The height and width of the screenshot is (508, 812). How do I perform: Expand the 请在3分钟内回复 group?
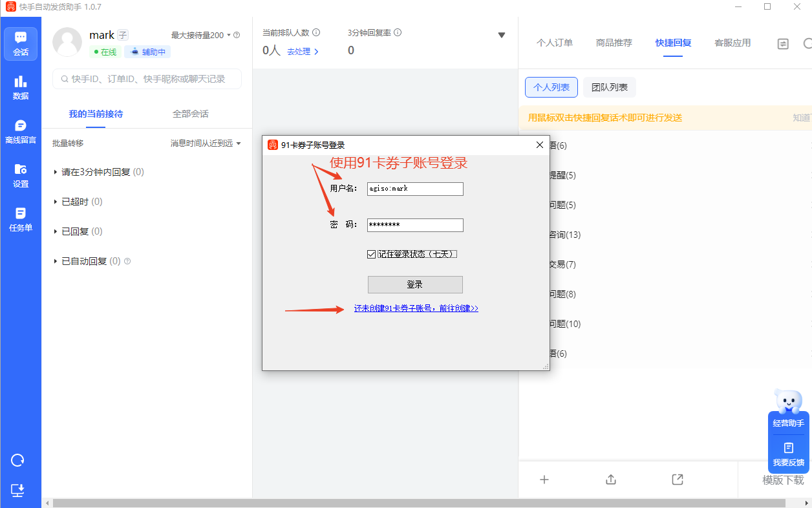point(98,172)
